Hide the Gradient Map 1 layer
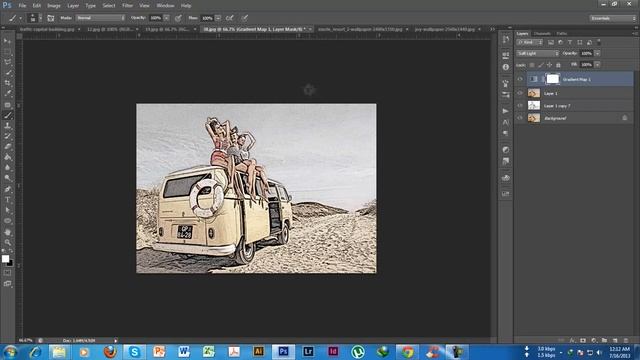The image size is (640, 360). (x=520, y=79)
